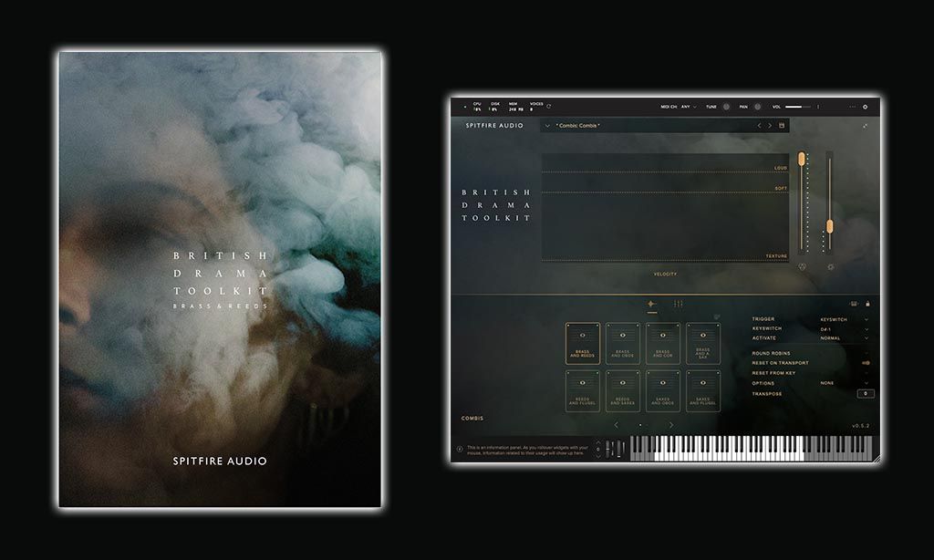Go to next techniques page arrow
Image resolution: width=934 pixels, height=560 pixels.
tap(670, 425)
